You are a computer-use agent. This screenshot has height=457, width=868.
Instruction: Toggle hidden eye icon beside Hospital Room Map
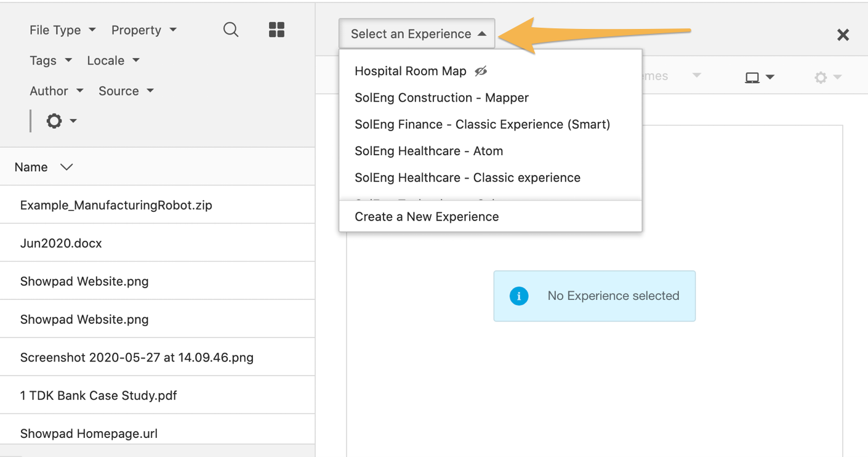click(481, 71)
